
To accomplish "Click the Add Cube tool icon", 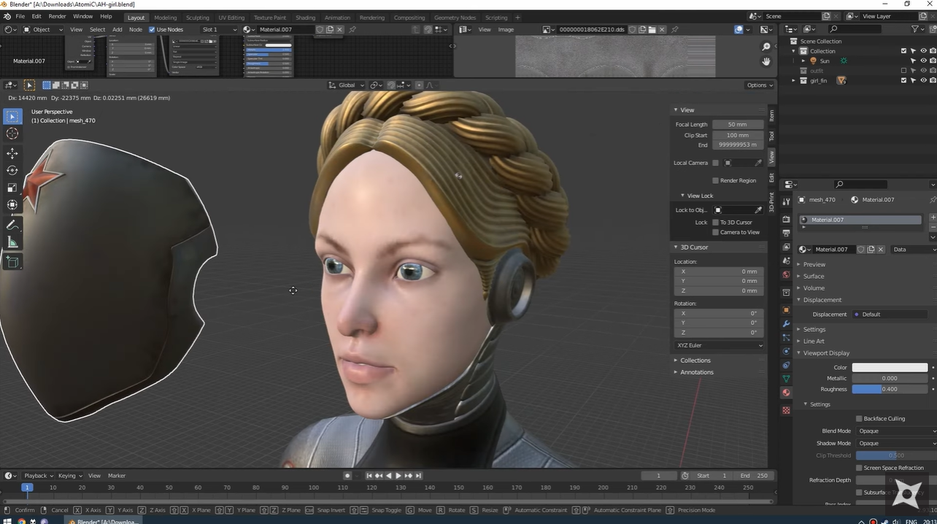I will click(x=12, y=262).
